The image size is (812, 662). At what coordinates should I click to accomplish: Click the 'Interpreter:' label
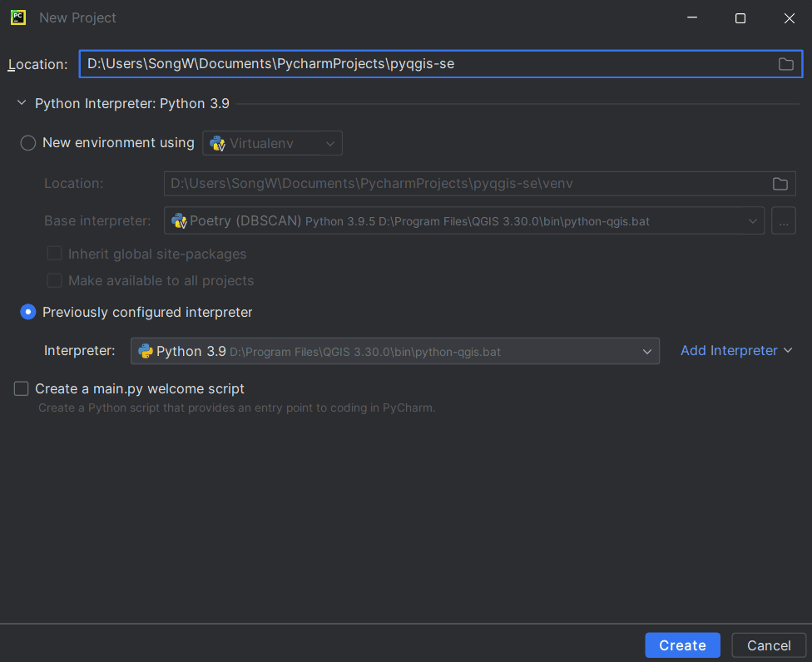tap(80, 350)
